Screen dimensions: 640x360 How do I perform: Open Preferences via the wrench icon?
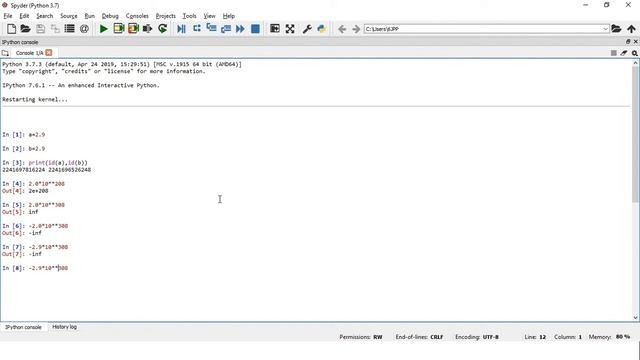pos(307,29)
